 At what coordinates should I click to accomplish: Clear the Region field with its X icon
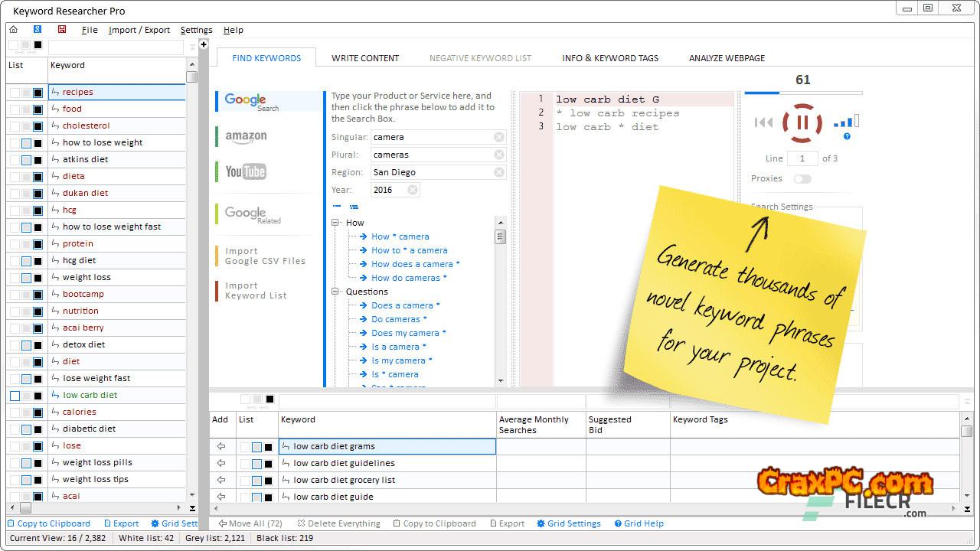499,172
